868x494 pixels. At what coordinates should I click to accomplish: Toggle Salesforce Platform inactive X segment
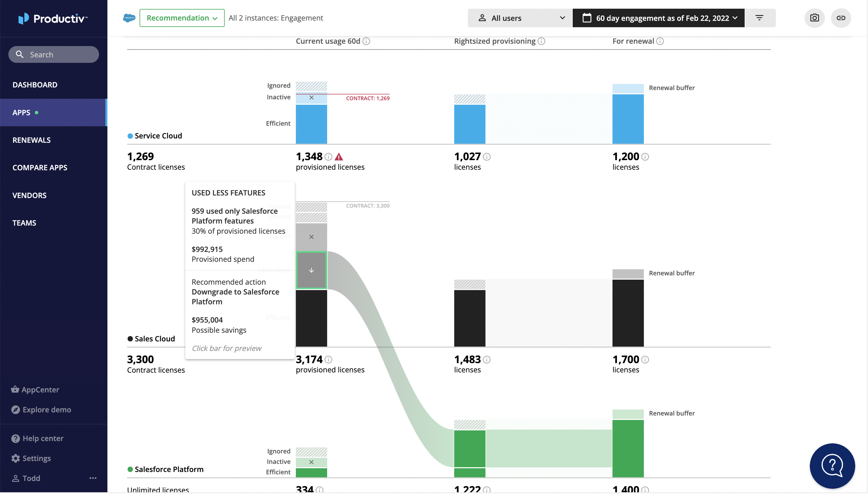click(x=311, y=462)
